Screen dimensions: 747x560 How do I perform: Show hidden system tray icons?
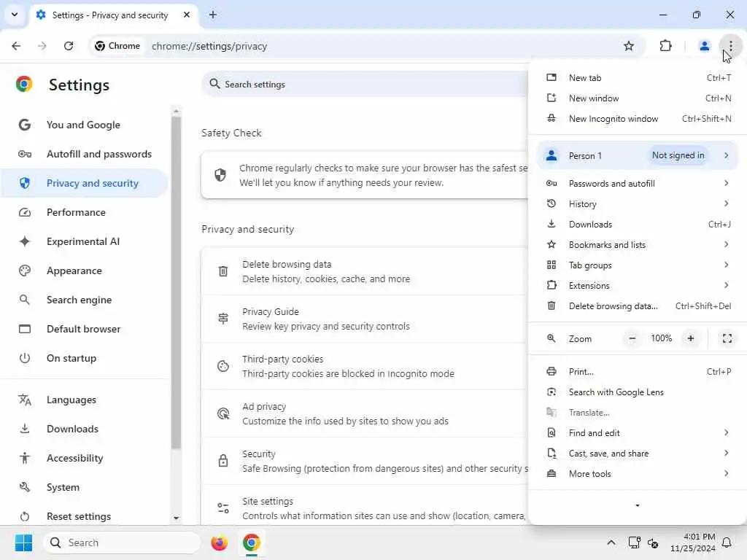(x=611, y=542)
